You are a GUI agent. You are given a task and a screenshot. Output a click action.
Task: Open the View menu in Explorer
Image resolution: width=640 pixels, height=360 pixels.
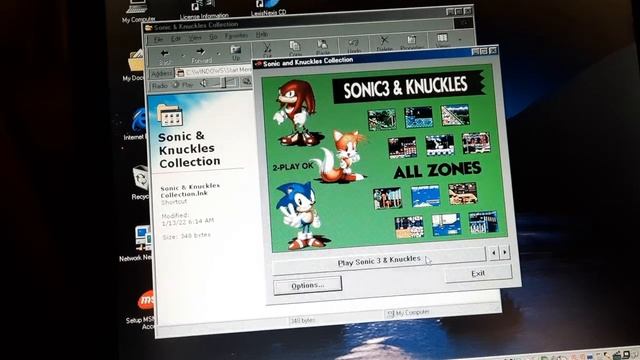point(195,38)
